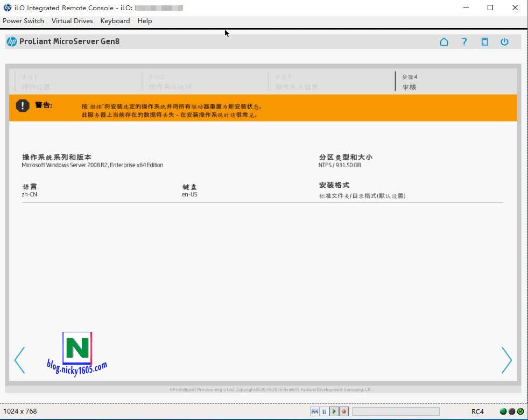The width and height of the screenshot is (528, 420).
Task: Open the Virtual Drives menu
Action: click(x=72, y=21)
